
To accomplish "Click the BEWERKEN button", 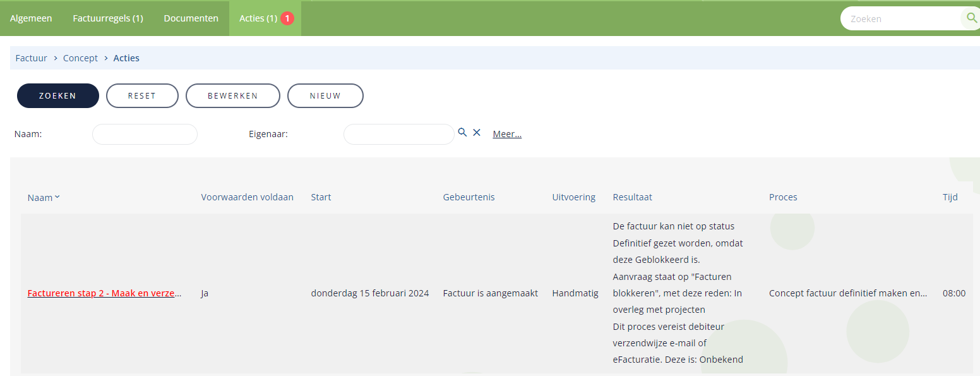I will (x=233, y=96).
